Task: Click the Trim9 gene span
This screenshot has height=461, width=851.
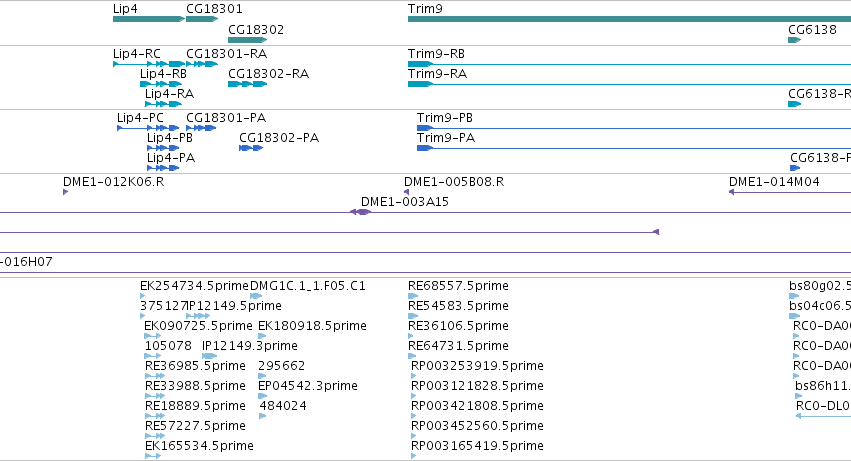Action: 629,19
